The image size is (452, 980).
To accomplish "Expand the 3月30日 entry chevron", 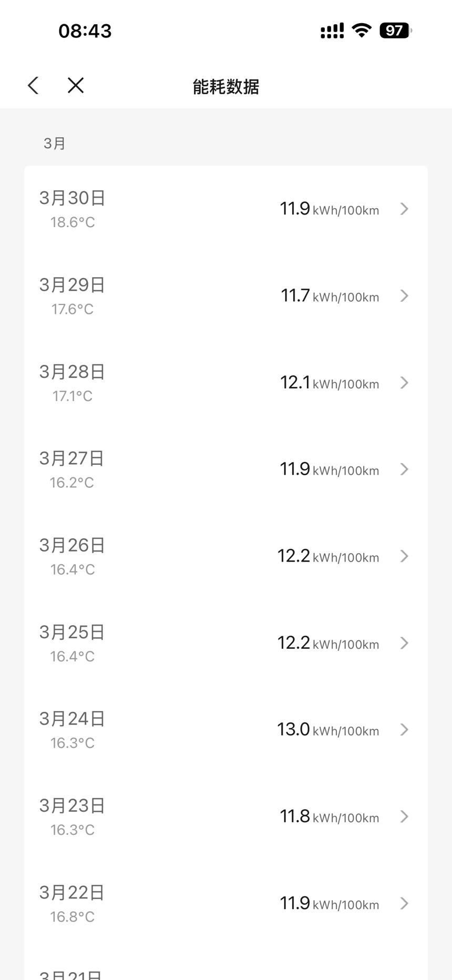I will [x=404, y=209].
